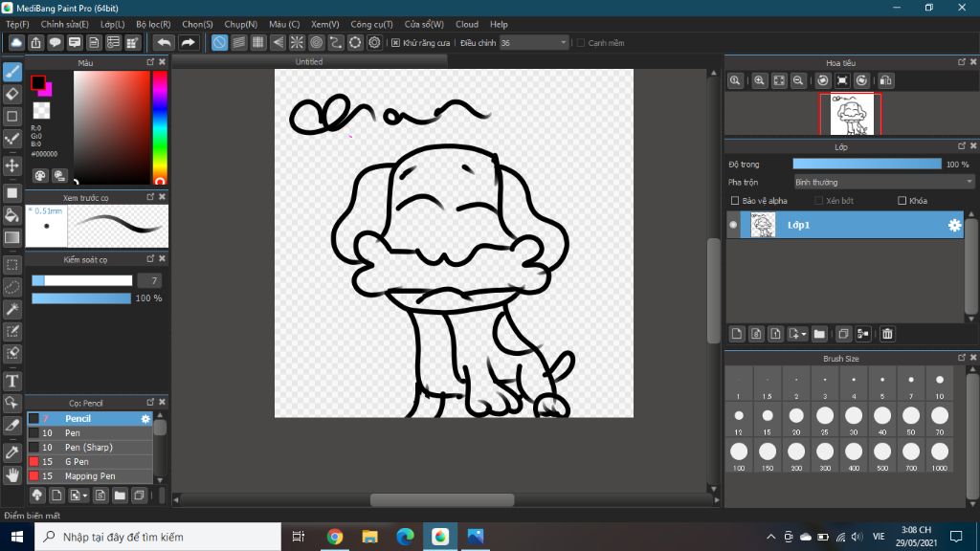980x551 pixels.
Task: Click the Navigator canvas thumbnail
Action: (x=851, y=115)
